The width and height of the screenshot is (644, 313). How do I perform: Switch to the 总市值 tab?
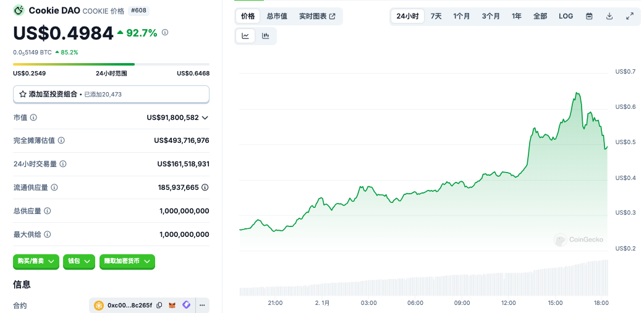pos(276,16)
